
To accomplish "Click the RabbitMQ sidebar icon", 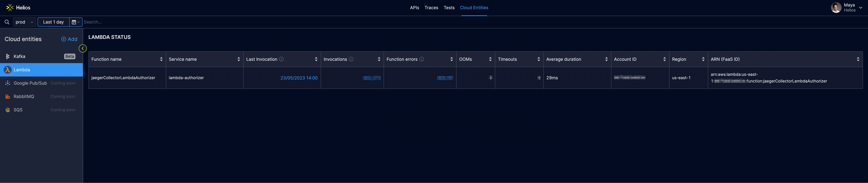I will click(7, 96).
